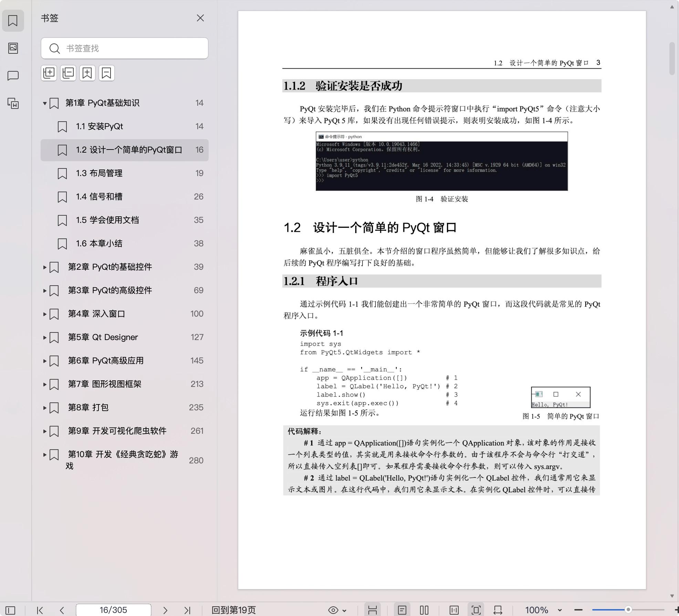Expand the 第8章 打包 bookmark

pyautogui.click(x=45, y=408)
